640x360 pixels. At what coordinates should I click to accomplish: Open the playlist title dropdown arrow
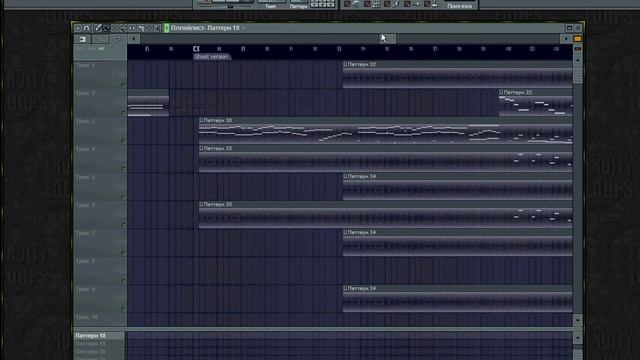[x=244, y=28]
